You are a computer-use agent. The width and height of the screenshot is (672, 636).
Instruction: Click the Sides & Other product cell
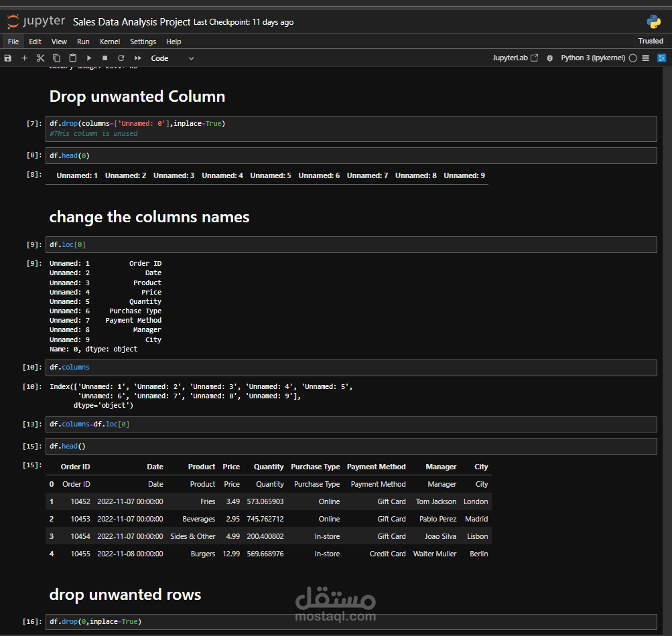click(x=192, y=536)
